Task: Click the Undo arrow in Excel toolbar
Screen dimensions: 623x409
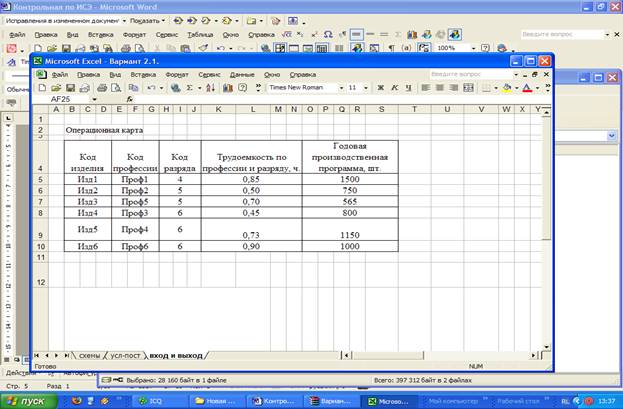Action: coord(150,88)
